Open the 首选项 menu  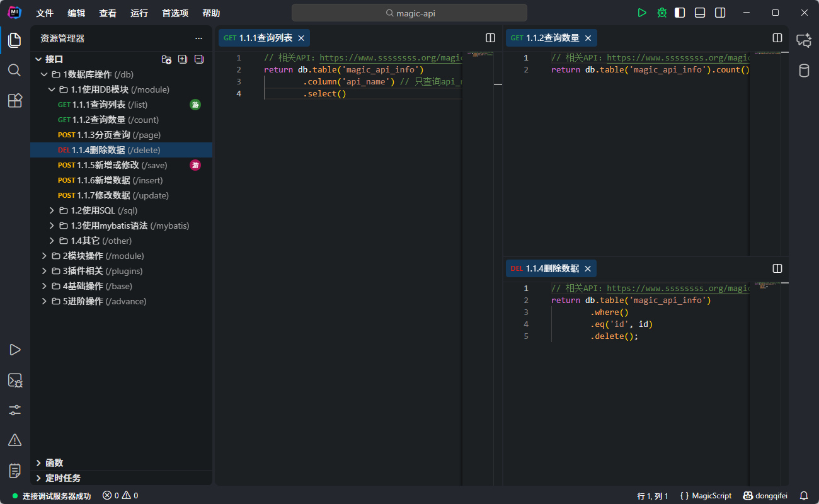[x=175, y=13]
